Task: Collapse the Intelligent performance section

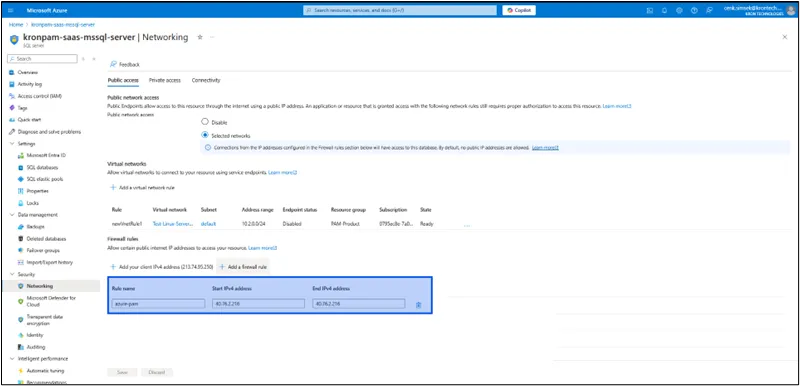Action: pos(12,359)
